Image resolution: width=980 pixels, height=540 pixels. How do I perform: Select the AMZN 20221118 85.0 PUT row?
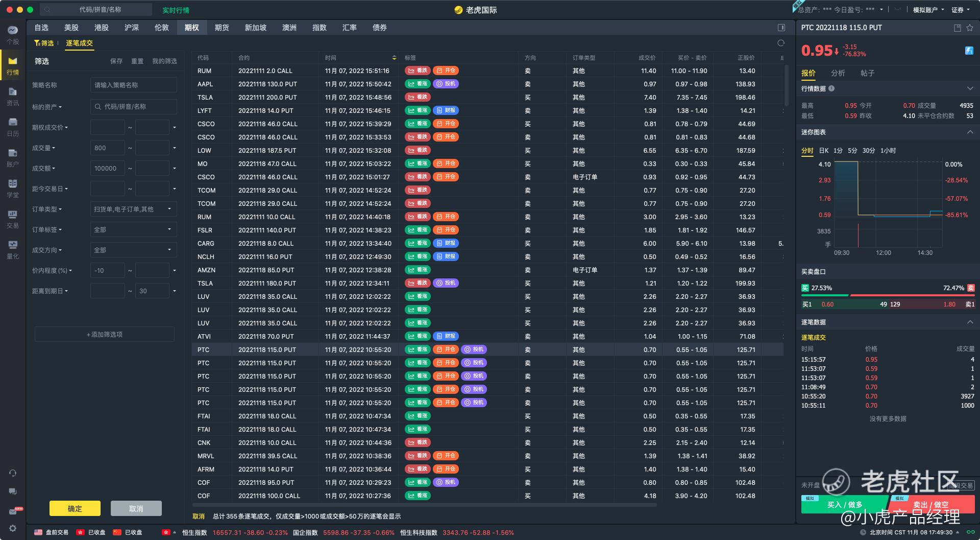coord(487,270)
